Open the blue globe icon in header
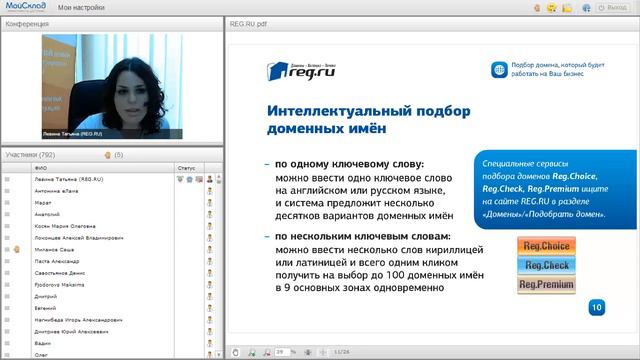Screen dimensions: 640x360 click(586, 8)
